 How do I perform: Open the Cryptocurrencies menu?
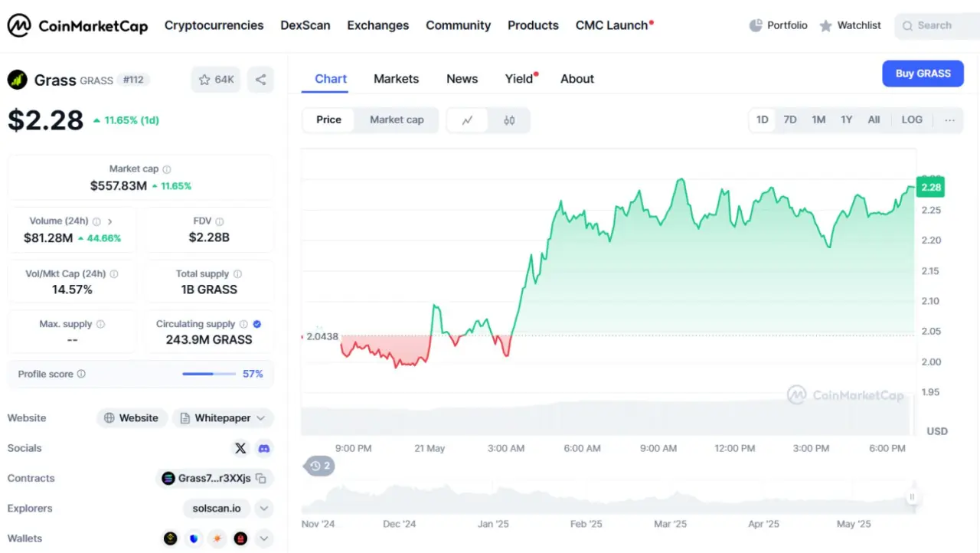coord(214,25)
